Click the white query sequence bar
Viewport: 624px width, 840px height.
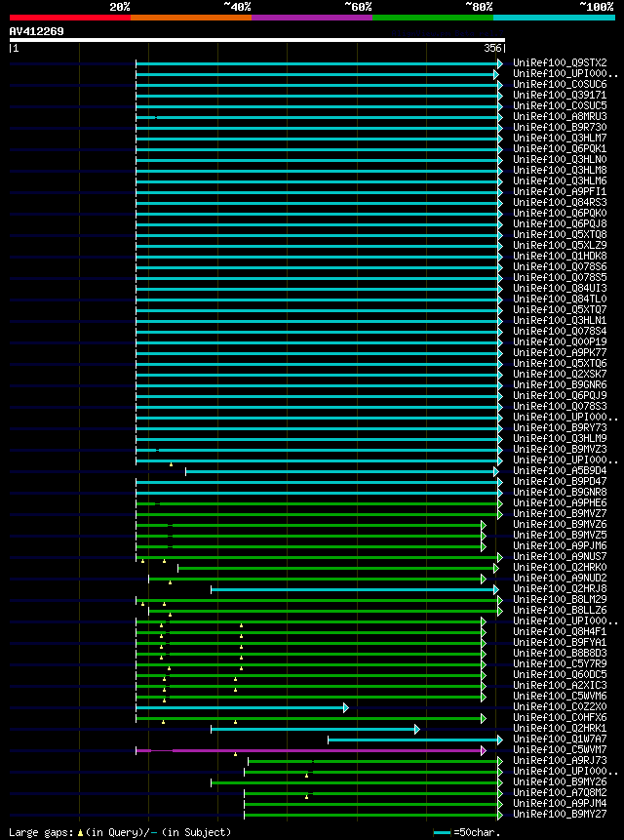click(x=256, y=40)
